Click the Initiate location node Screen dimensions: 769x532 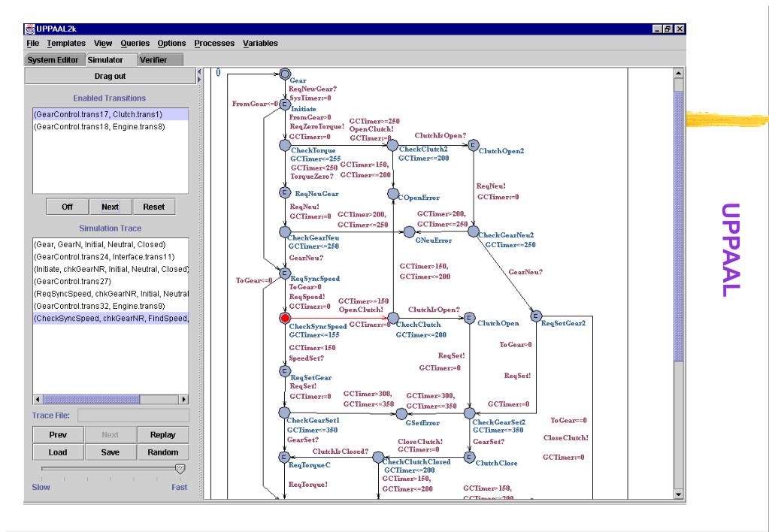(285, 104)
